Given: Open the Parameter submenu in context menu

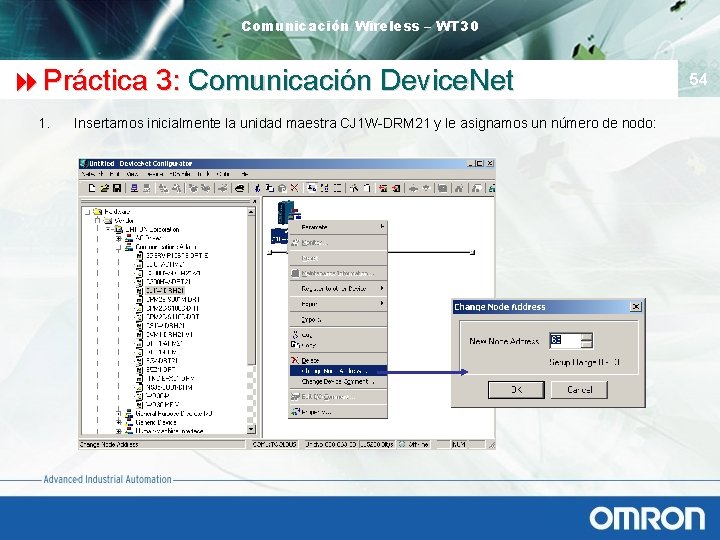Looking at the screenshot, I should [x=338, y=227].
